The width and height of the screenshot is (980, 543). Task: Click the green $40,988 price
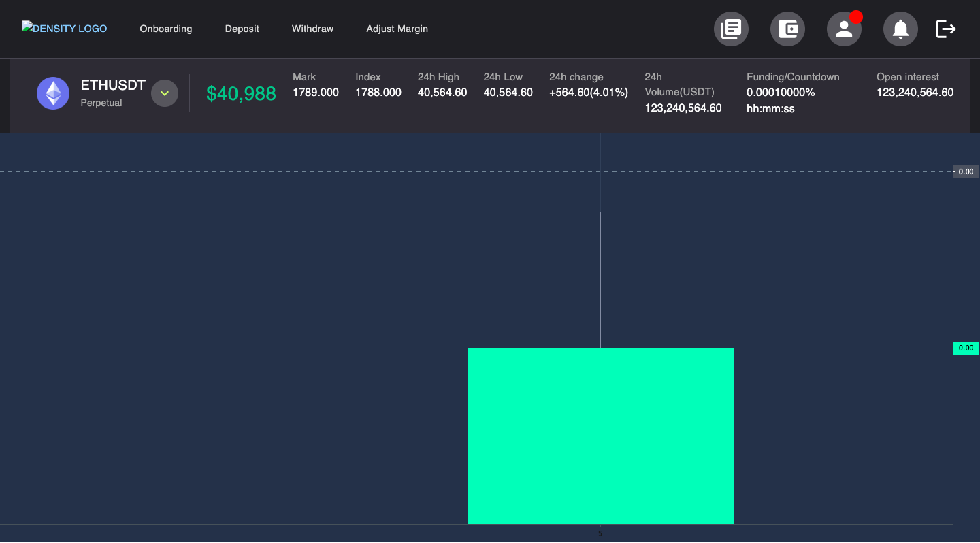point(241,93)
